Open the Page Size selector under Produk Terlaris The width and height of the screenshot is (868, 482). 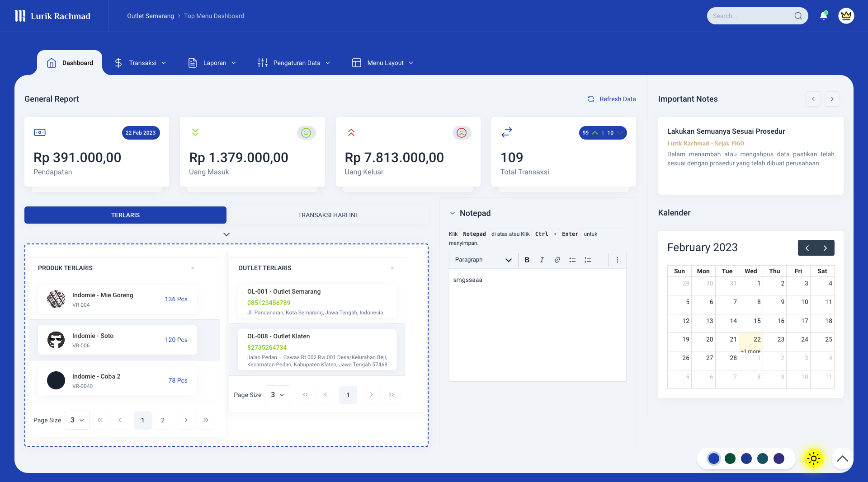[77, 420]
